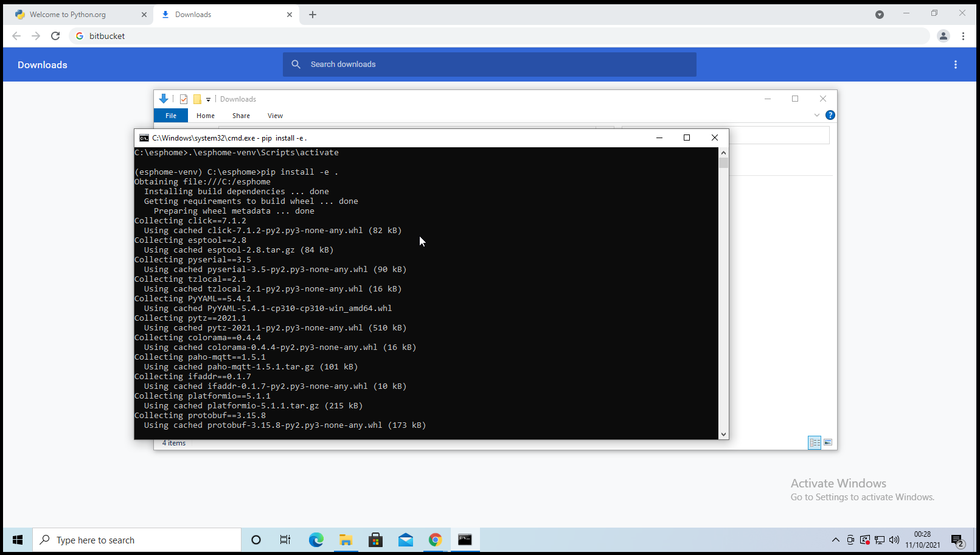Open the Chrome profile avatar icon
Screen dimensions: 980x555
point(944,36)
